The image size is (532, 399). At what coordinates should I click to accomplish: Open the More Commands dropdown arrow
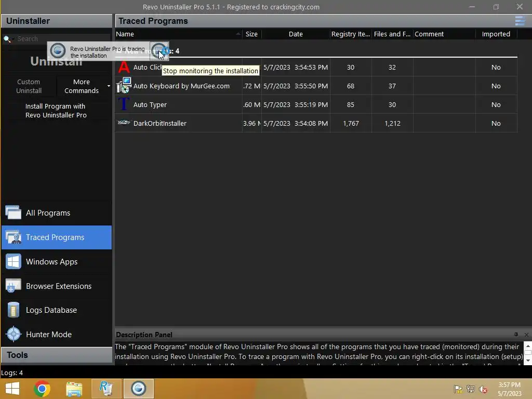[109, 86]
